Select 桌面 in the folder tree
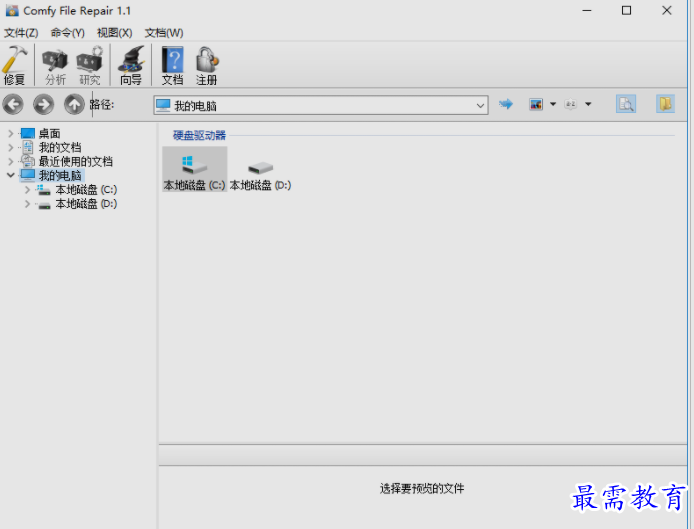 [x=49, y=133]
